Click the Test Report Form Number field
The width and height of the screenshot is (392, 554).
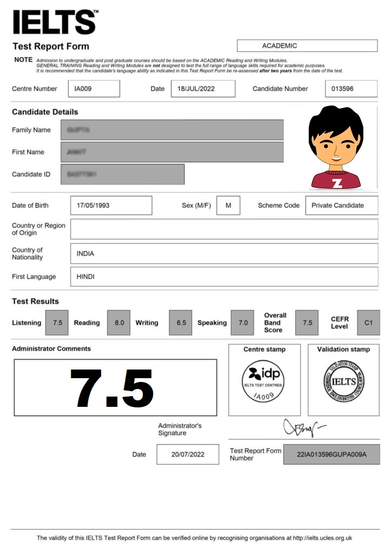pos(331,454)
